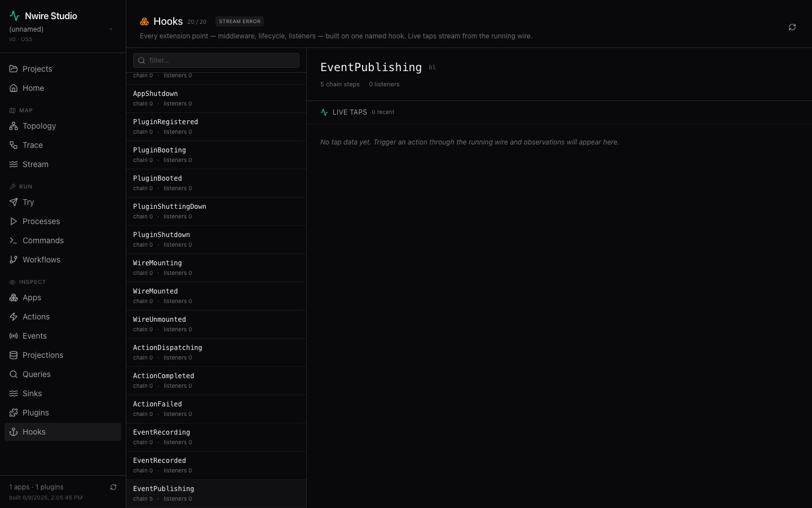
Task: Click the refresh icon at top right
Action: coord(792,27)
